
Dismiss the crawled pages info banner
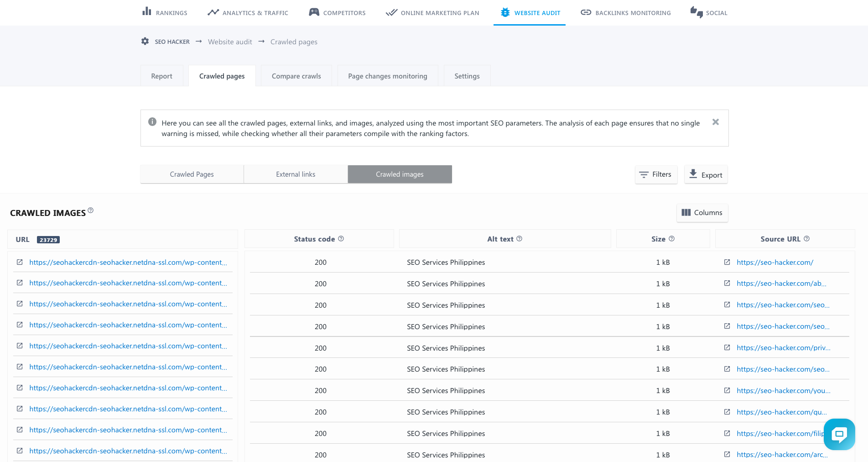click(x=715, y=122)
